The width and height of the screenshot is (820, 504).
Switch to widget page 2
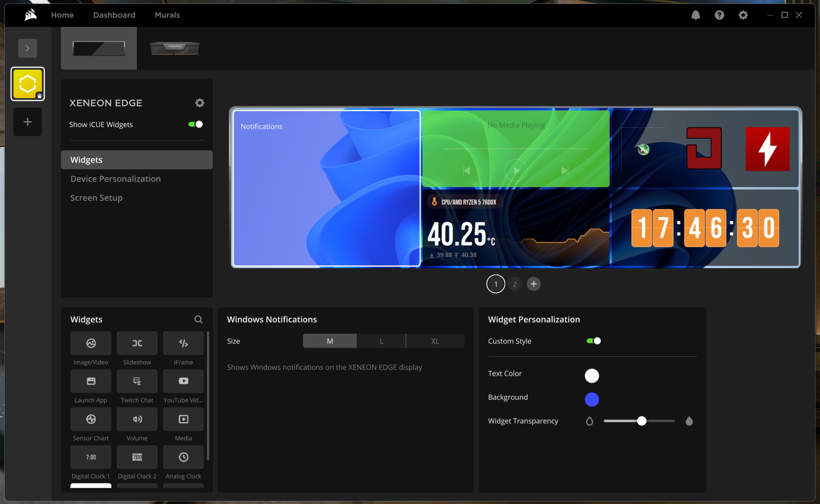(x=515, y=284)
